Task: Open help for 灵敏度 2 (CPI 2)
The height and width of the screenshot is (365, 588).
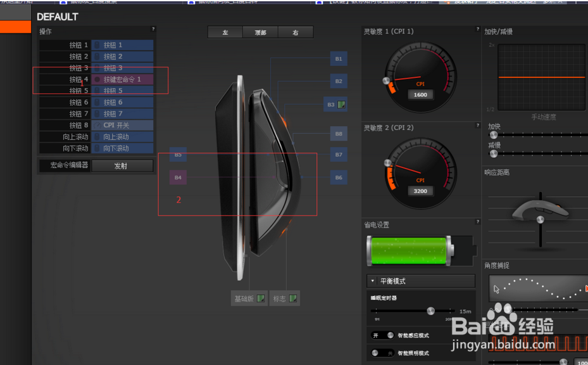Action: [x=477, y=125]
